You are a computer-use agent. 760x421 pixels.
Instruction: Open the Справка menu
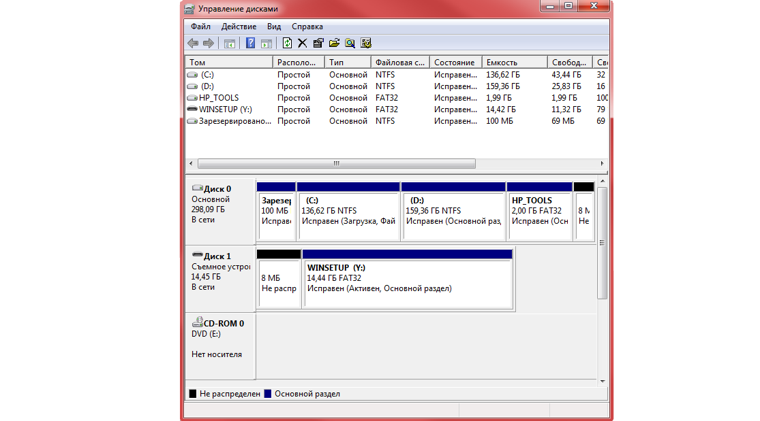coord(307,27)
